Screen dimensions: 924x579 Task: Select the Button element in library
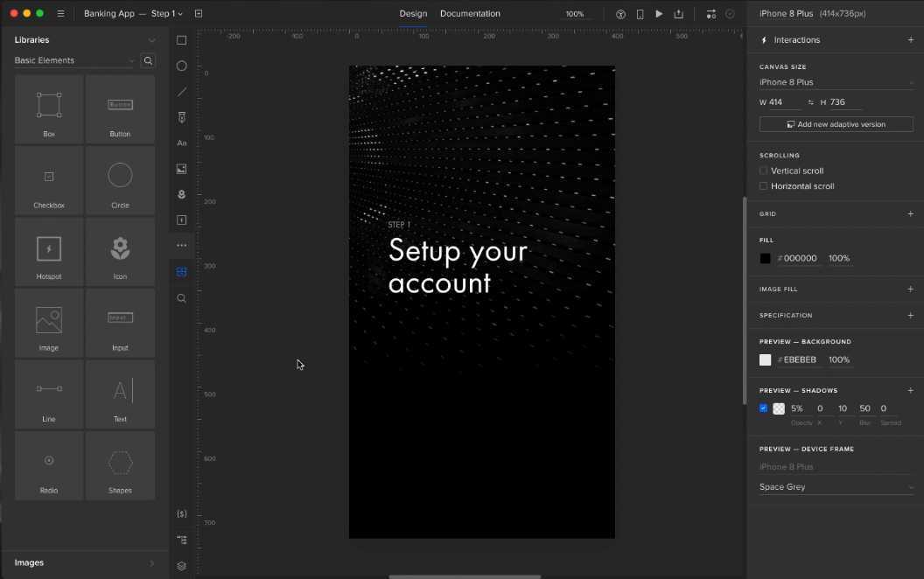(x=120, y=109)
